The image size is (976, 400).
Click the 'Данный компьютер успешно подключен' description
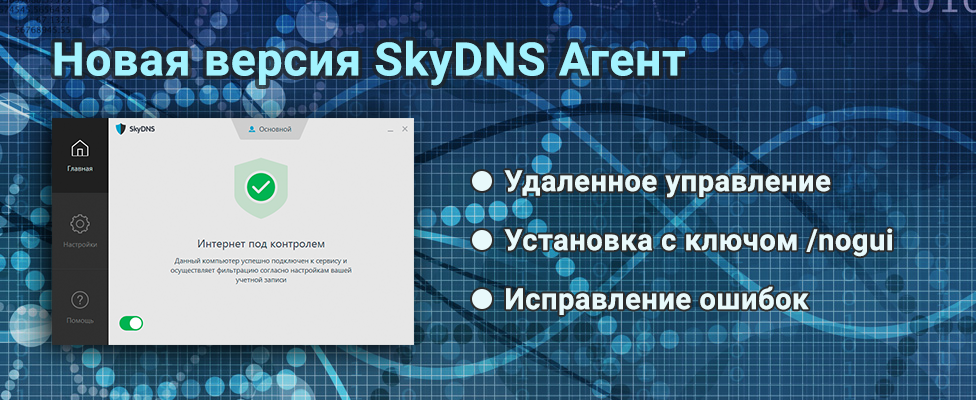coord(261,271)
